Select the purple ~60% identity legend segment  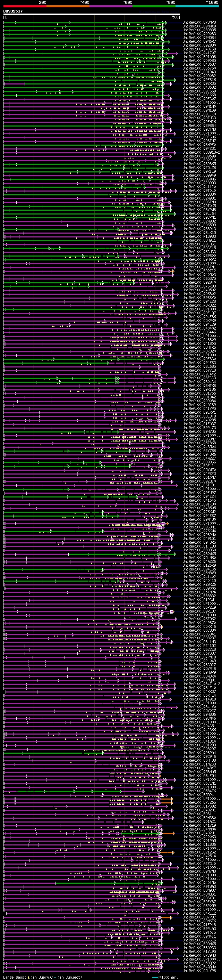click(111, 6)
